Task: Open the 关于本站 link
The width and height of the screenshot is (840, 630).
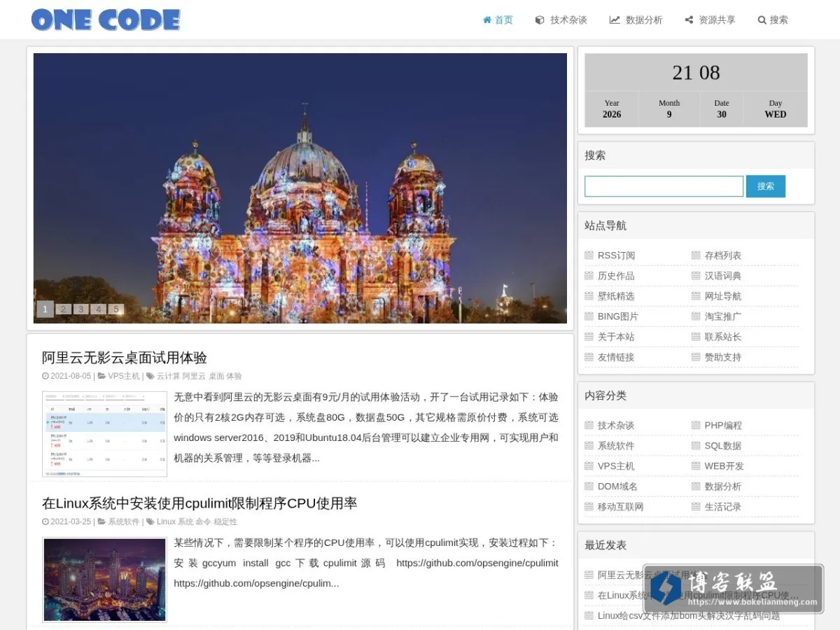Action: [x=616, y=337]
